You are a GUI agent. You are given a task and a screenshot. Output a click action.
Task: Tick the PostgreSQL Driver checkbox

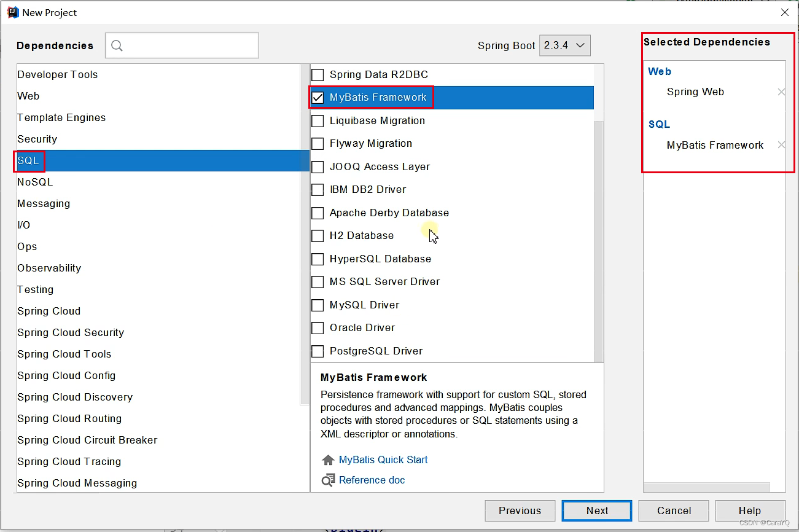(x=318, y=351)
